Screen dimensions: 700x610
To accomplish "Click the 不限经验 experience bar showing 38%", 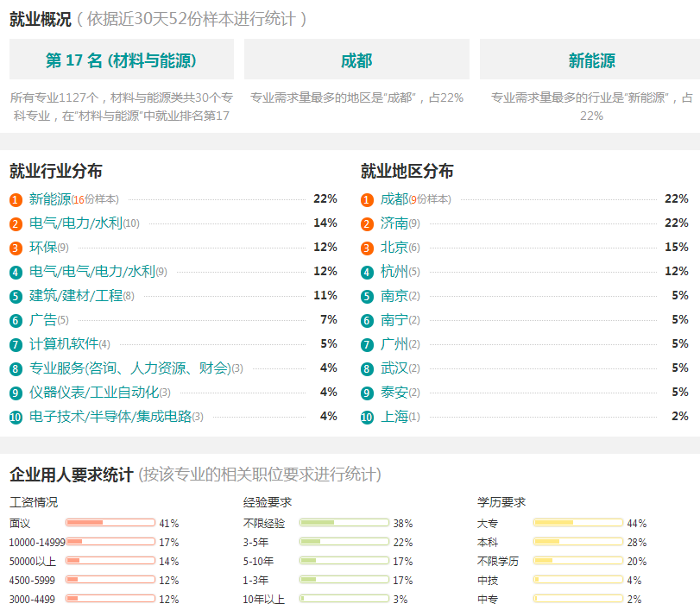I will tap(344, 523).
